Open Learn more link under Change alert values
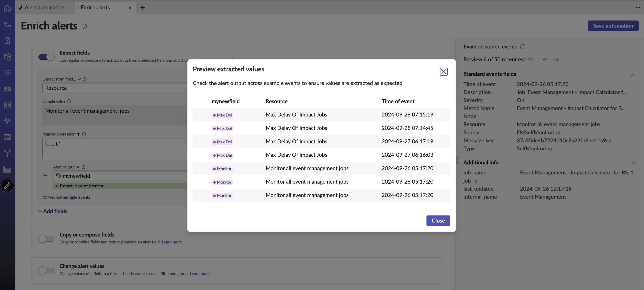The width and height of the screenshot is (644, 290). [200, 274]
